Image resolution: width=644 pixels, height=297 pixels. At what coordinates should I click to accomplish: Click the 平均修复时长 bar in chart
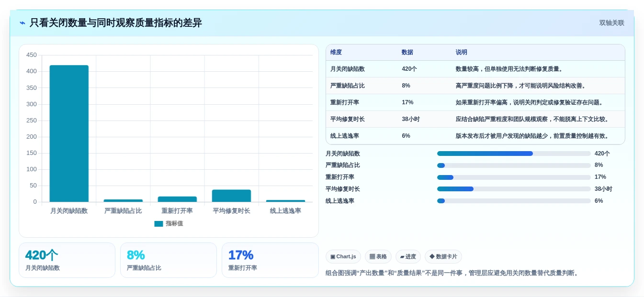[231, 196]
